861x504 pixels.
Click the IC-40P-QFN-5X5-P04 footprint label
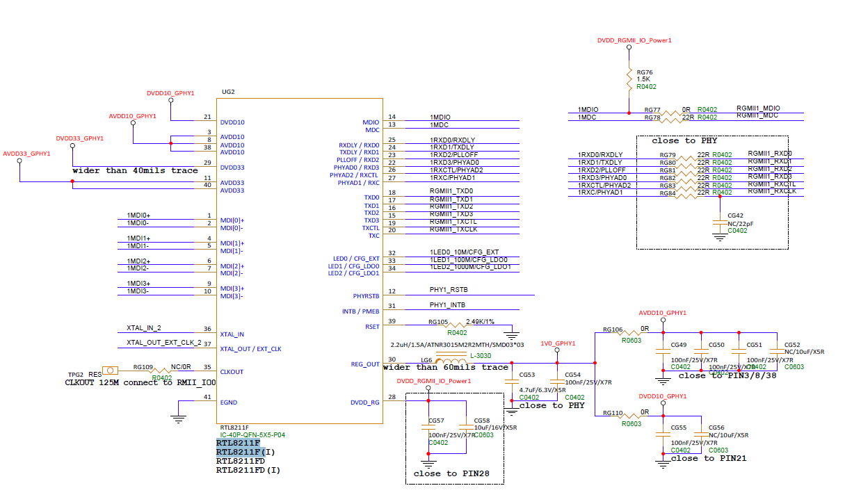click(x=252, y=435)
